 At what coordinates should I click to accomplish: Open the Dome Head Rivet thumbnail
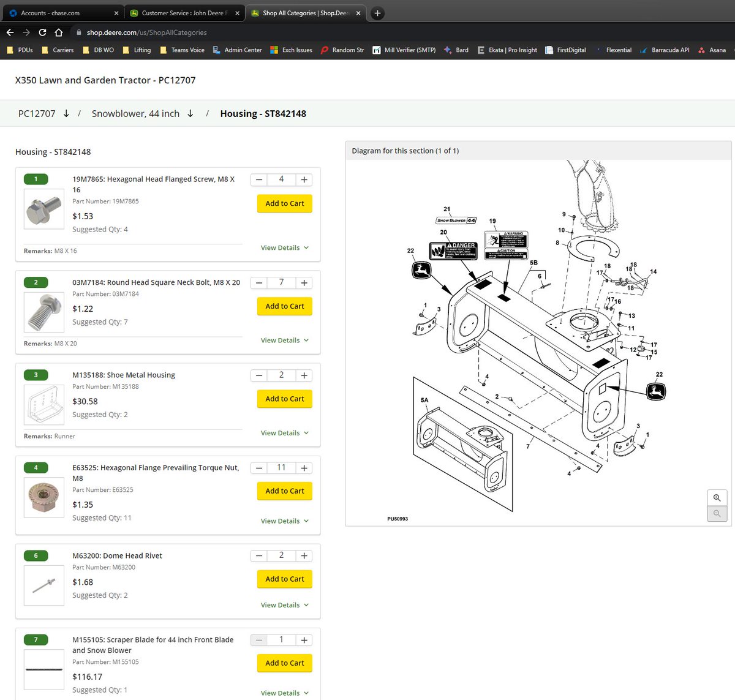coord(43,585)
